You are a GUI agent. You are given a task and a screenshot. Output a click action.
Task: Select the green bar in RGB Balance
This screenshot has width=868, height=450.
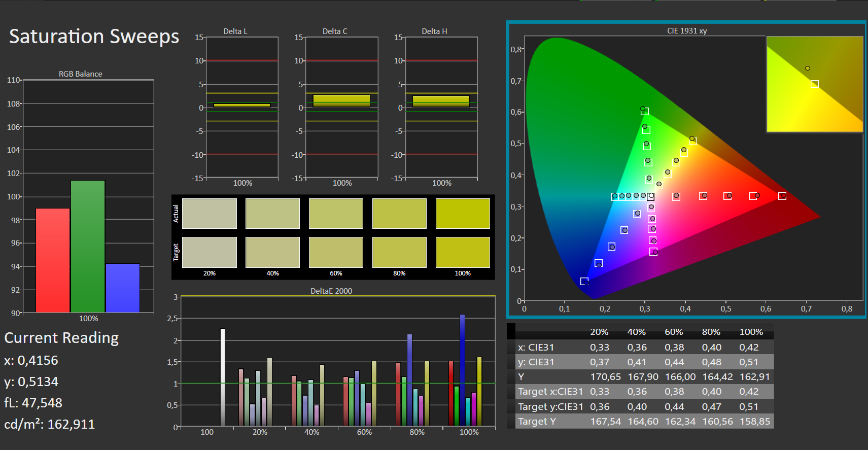click(x=88, y=246)
